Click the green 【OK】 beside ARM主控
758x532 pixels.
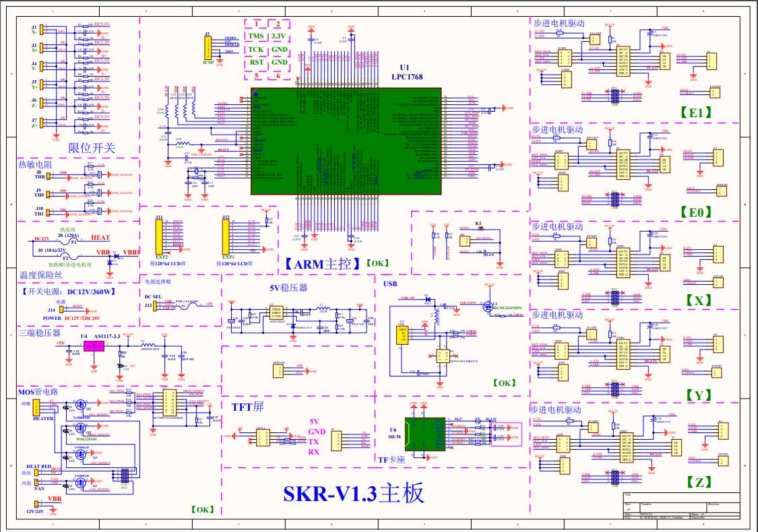(377, 263)
